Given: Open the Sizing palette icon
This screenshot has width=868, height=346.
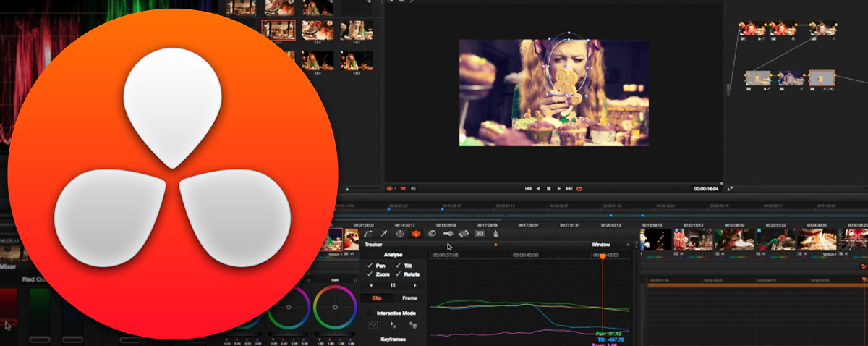Looking at the screenshot, I should tap(464, 234).
